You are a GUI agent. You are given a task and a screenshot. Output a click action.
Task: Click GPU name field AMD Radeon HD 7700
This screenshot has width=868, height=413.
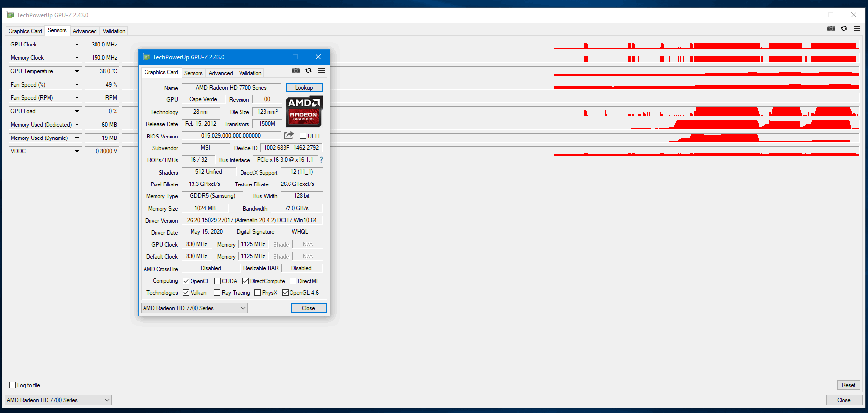click(231, 87)
